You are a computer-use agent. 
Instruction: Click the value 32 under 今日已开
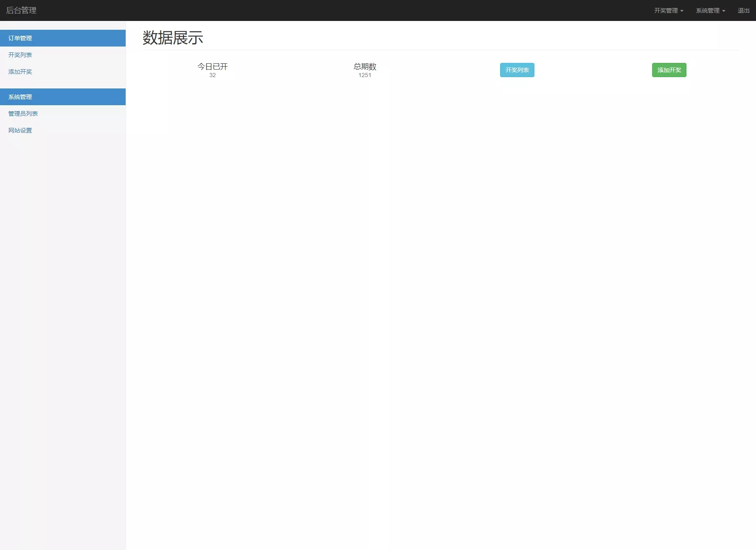pyautogui.click(x=212, y=75)
